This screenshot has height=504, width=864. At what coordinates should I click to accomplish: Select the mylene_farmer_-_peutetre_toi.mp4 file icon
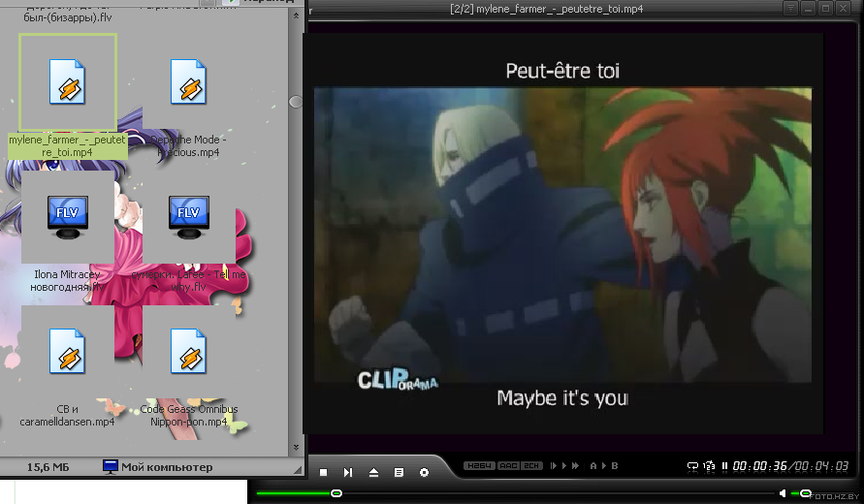tap(67, 81)
